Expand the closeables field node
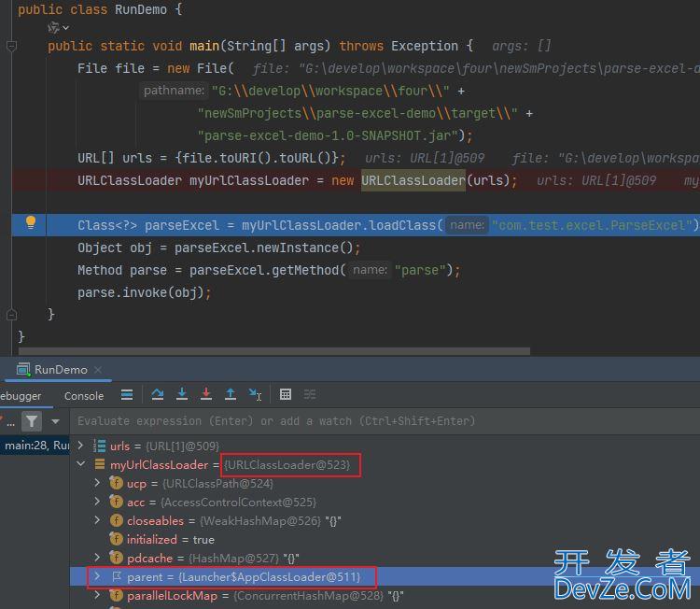The width and height of the screenshot is (700, 609). click(x=97, y=520)
